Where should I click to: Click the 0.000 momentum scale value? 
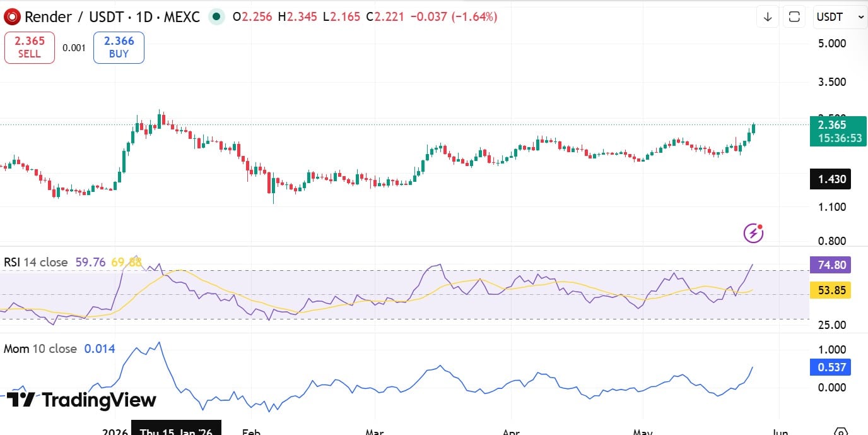coord(831,387)
